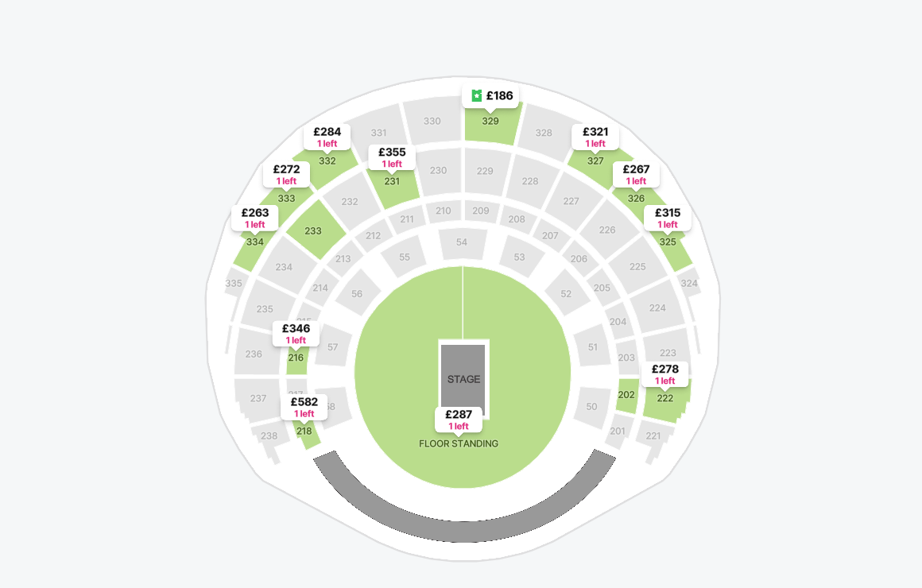Click the greyed-out section 229
Viewport: 922px width, 588px height.
(486, 172)
